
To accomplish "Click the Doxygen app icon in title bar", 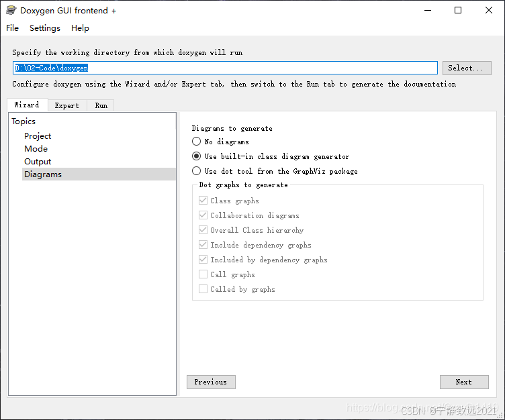I will coord(11,10).
